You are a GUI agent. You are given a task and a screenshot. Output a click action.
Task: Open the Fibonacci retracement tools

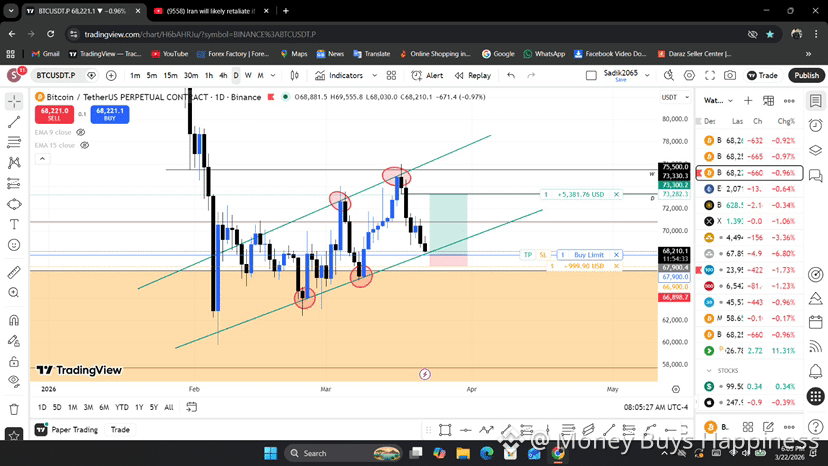(x=14, y=142)
